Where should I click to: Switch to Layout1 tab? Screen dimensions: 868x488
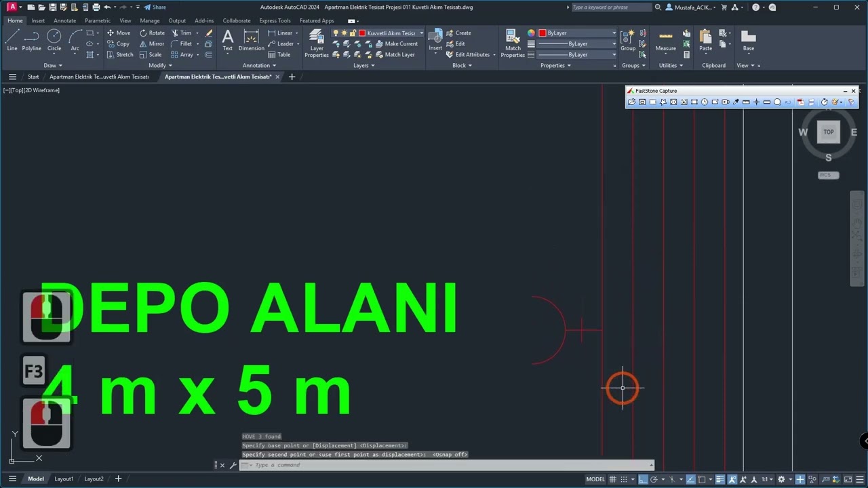tap(64, 479)
